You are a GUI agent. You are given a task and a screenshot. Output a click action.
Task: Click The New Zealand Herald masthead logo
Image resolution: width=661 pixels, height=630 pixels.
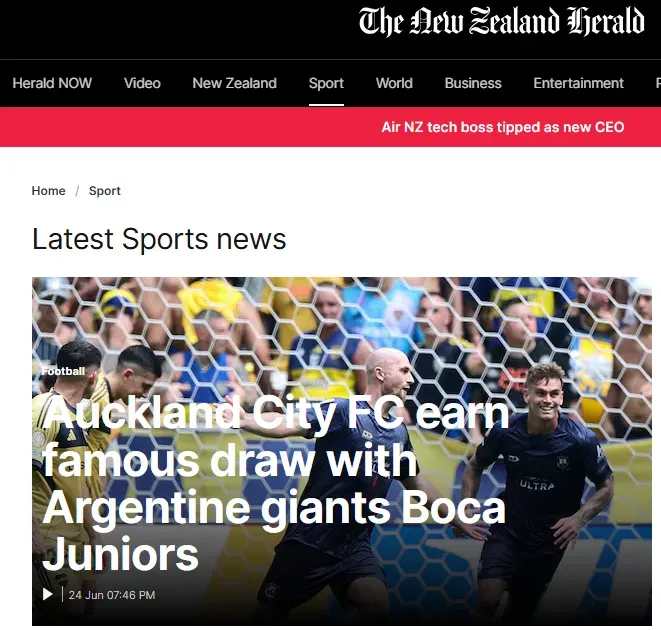coord(501,21)
